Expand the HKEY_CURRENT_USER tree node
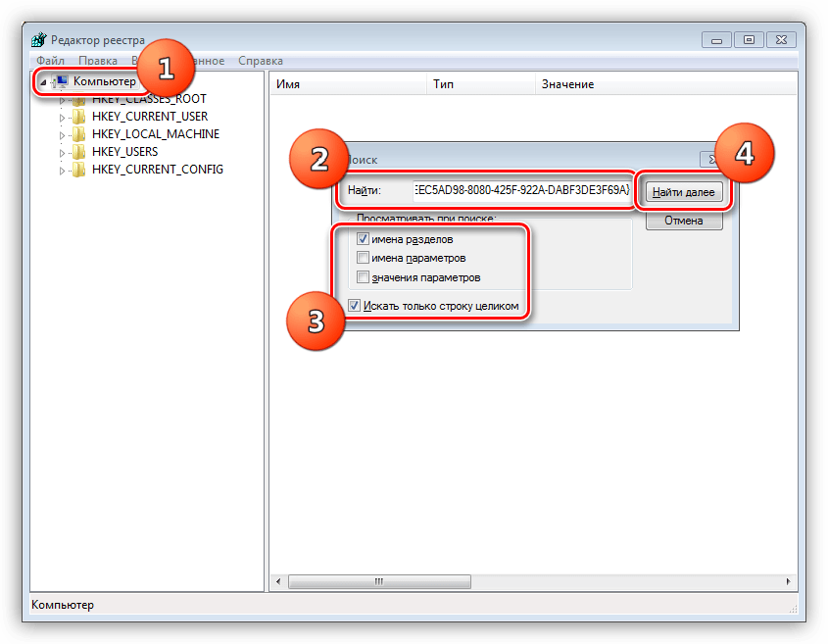828x644 pixels. (63, 118)
